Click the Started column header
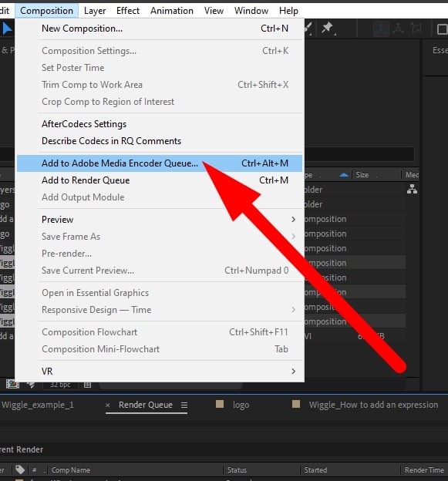 click(x=315, y=470)
